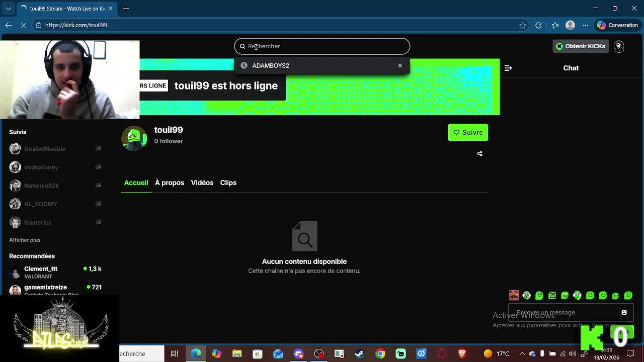Viewport: 644px width, 362px height.
Task: Open Wi-Fi network settings in tray
Action: coord(562,354)
